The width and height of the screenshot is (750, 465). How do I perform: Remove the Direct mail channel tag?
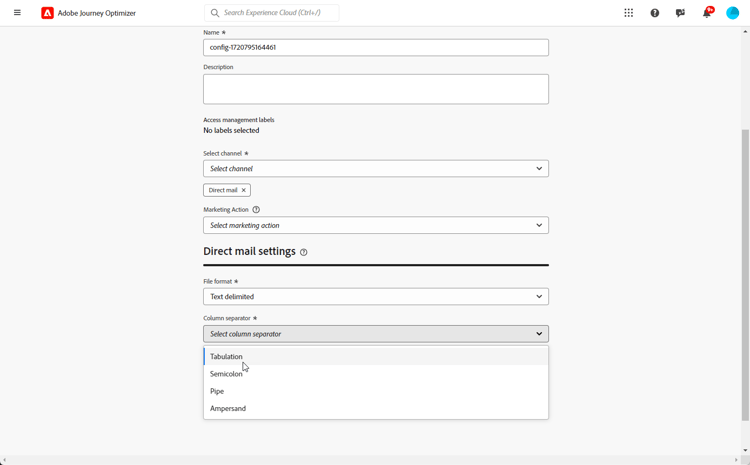[243, 190]
